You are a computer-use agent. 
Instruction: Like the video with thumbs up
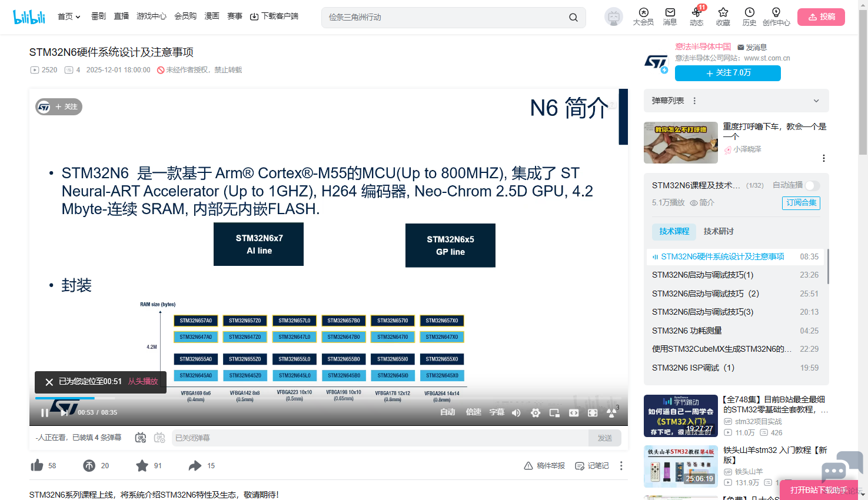tap(37, 466)
